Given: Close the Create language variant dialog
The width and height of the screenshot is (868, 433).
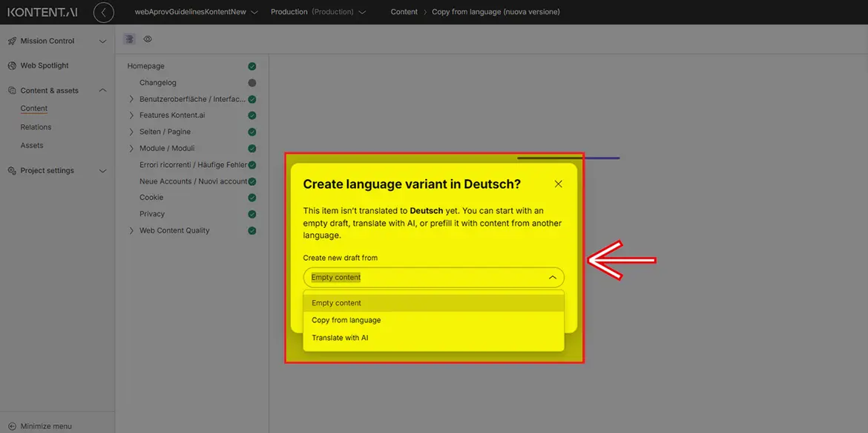Looking at the screenshot, I should pyautogui.click(x=559, y=184).
